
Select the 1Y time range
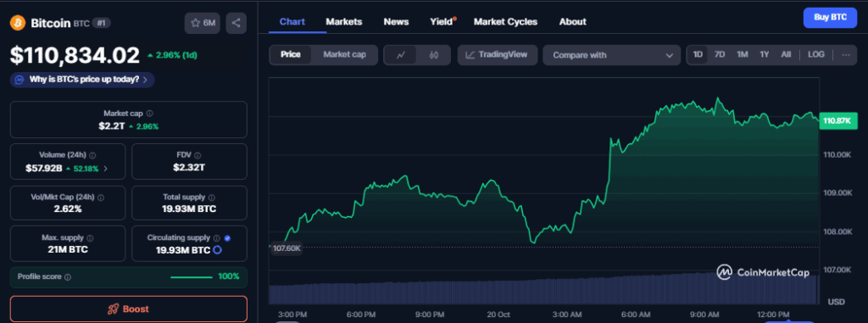pos(765,54)
